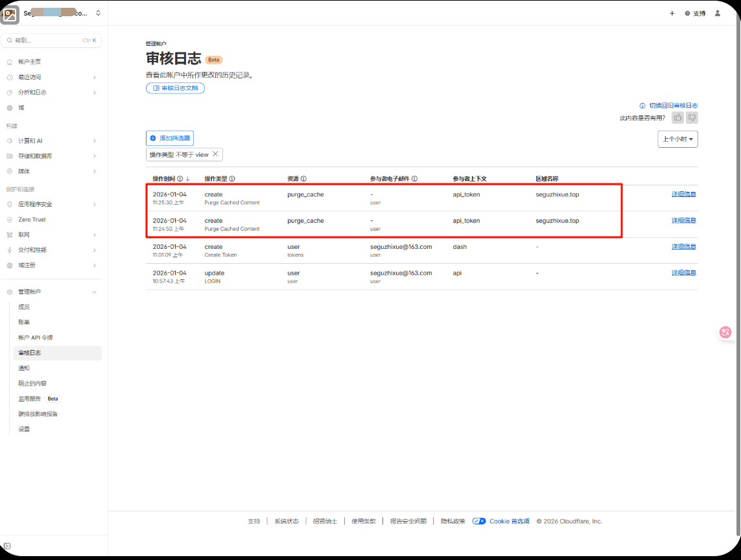Click the thumbs down feedback icon
This screenshot has width=741, height=560.
[x=692, y=117]
